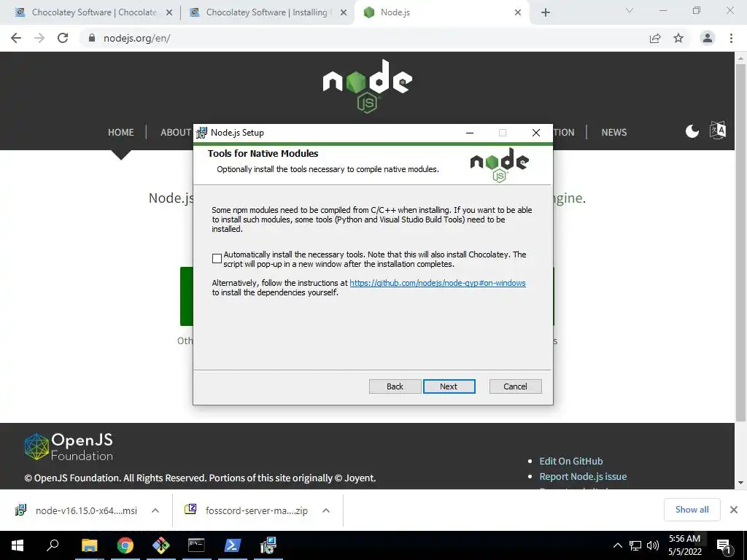Open the Command Prompt taskbar icon
The height and width of the screenshot is (560, 747).
196,545
